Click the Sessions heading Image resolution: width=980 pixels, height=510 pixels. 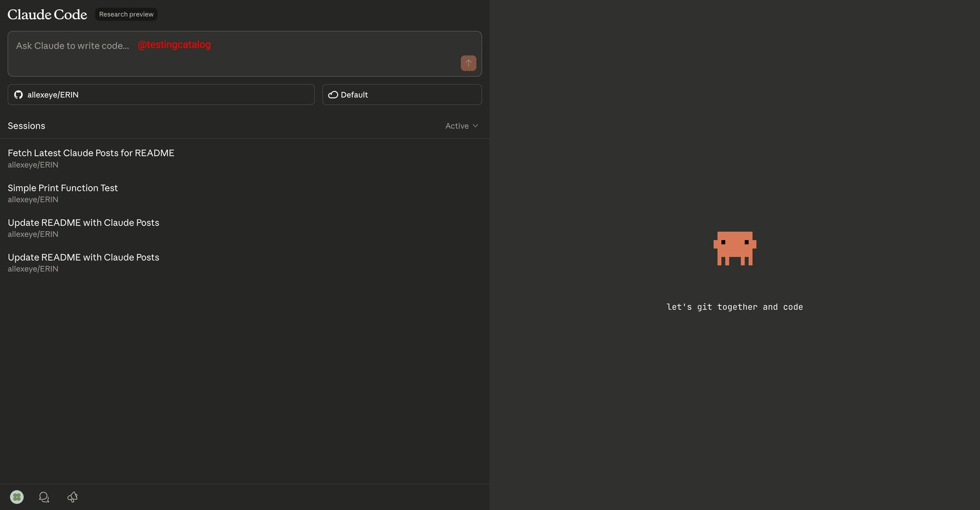[26, 126]
